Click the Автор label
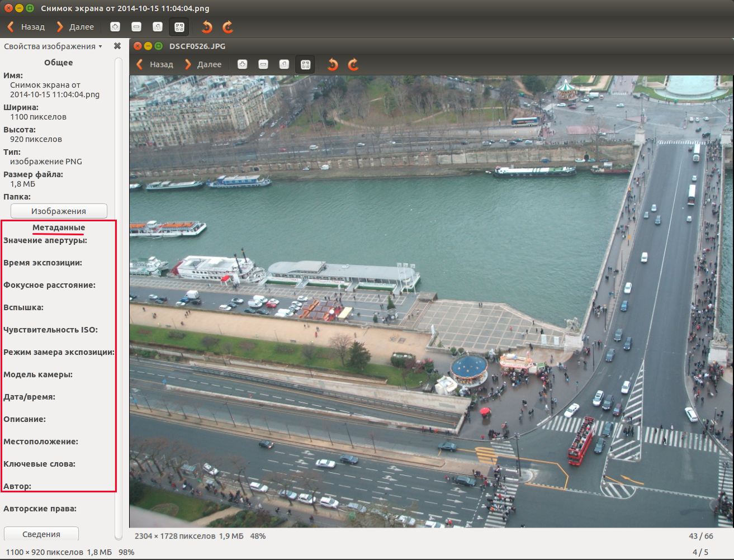The height and width of the screenshot is (560, 734). click(x=17, y=486)
